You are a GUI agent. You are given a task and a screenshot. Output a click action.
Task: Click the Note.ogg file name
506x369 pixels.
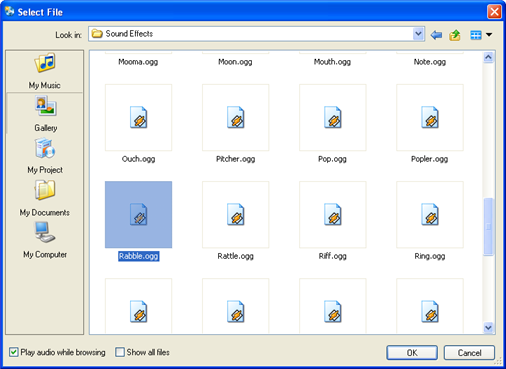pyautogui.click(x=430, y=62)
